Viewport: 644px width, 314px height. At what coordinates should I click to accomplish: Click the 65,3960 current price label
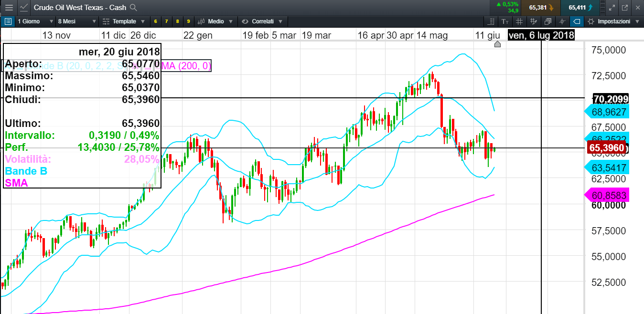tap(607, 148)
